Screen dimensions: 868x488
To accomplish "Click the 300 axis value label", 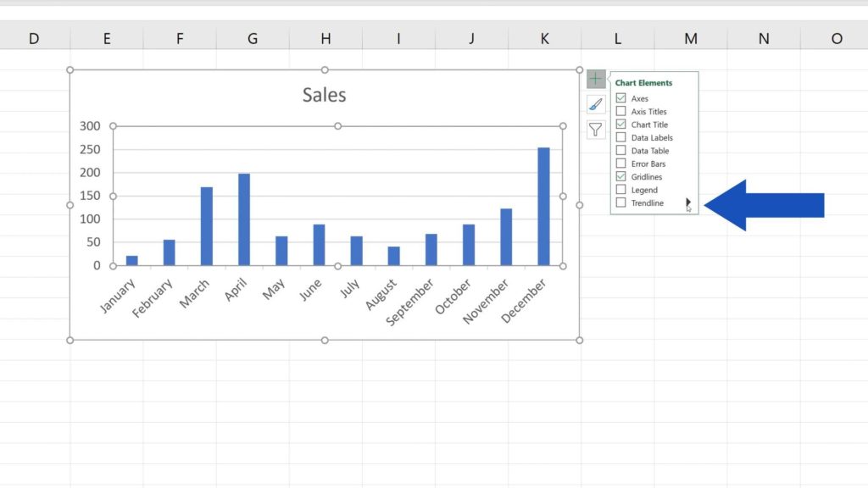I will coord(90,126).
